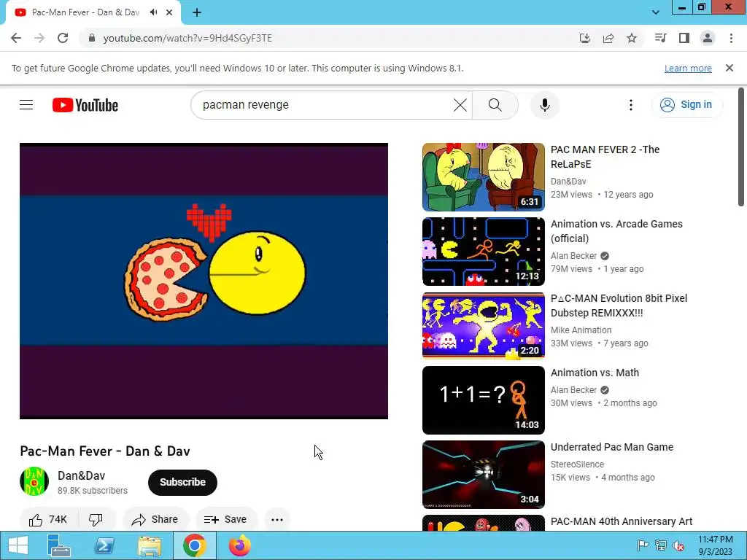Screen dimensions: 747x560
Task: Open more actions ellipsis below the video
Action: tap(277, 519)
